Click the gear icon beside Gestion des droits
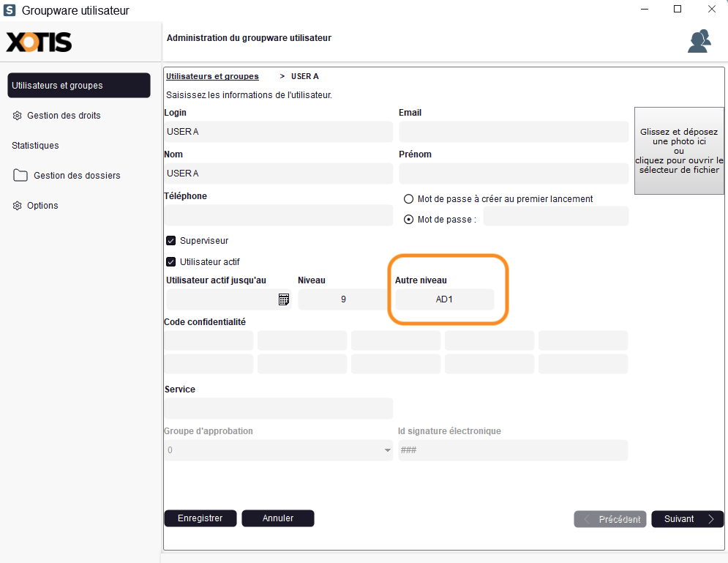 point(18,116)
